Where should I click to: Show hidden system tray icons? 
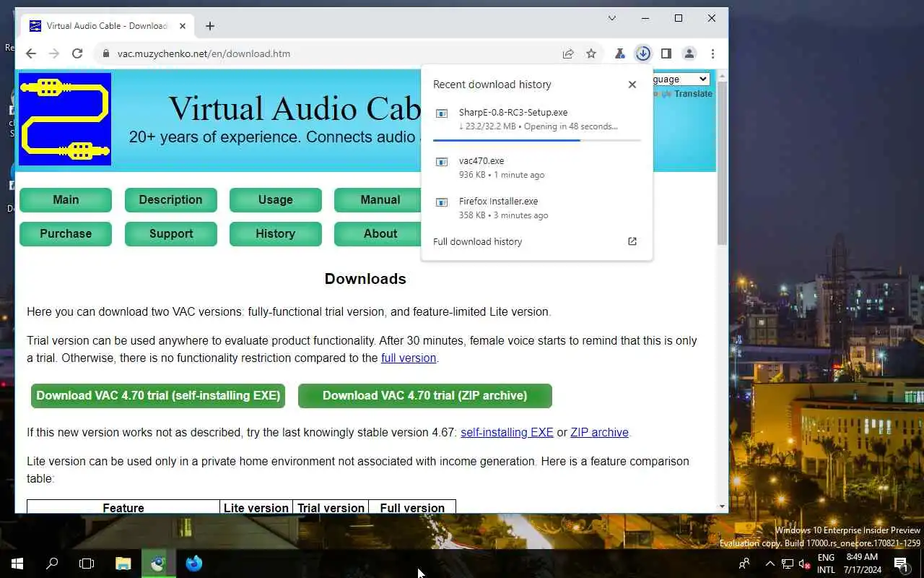(770, 564)
